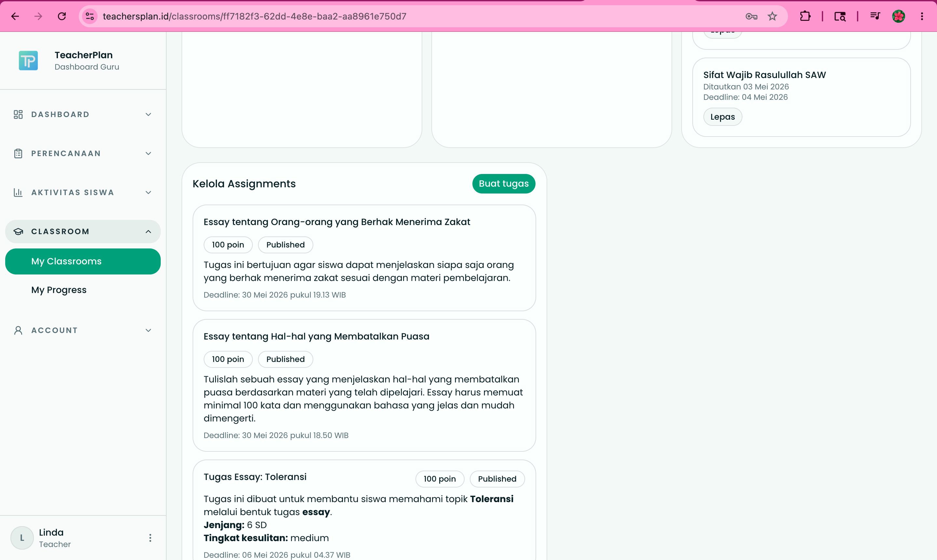This screenshot has width=937, height=560.
Task: Click 'Deadline: 06 Mei 2026 pukul 04.37 WIB'
Action: point(277,555)
